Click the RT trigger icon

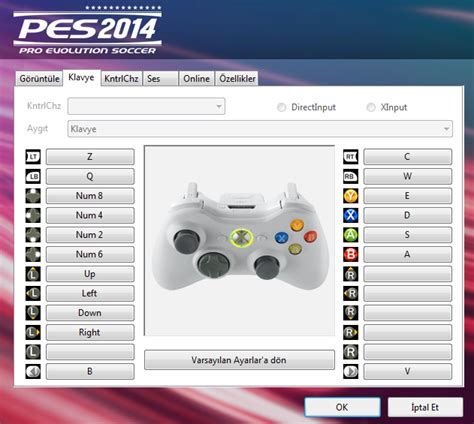pos(351,157)
